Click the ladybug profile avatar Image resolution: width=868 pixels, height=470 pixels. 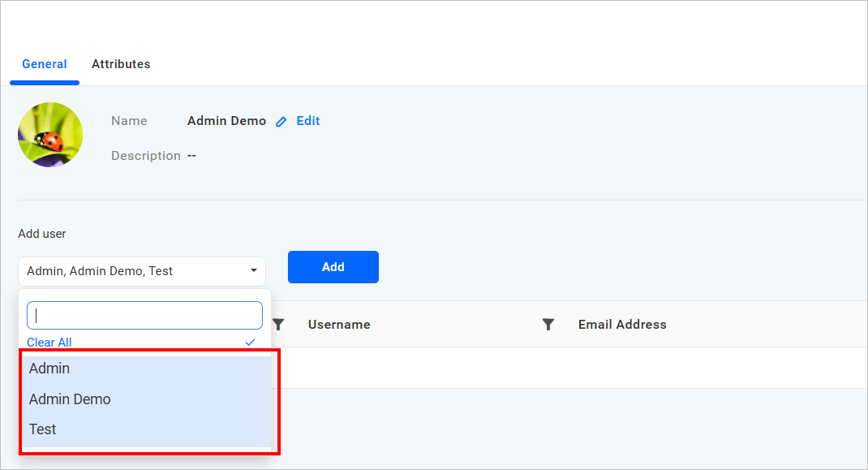click(49, 134)
